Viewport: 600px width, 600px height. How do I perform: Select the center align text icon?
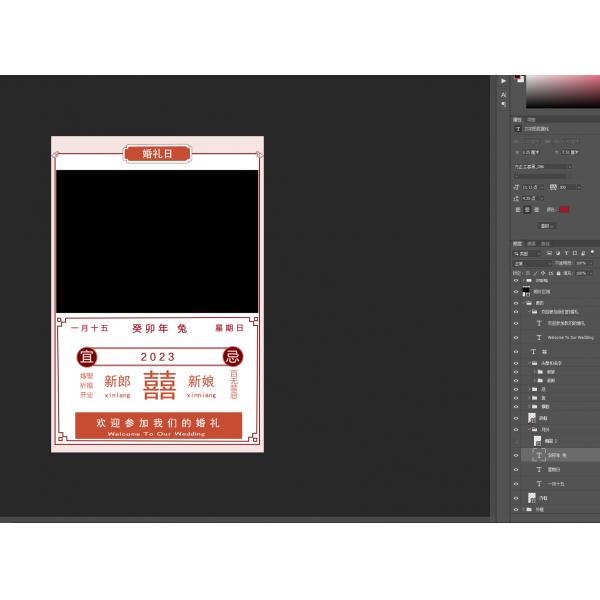coord(527,209)
